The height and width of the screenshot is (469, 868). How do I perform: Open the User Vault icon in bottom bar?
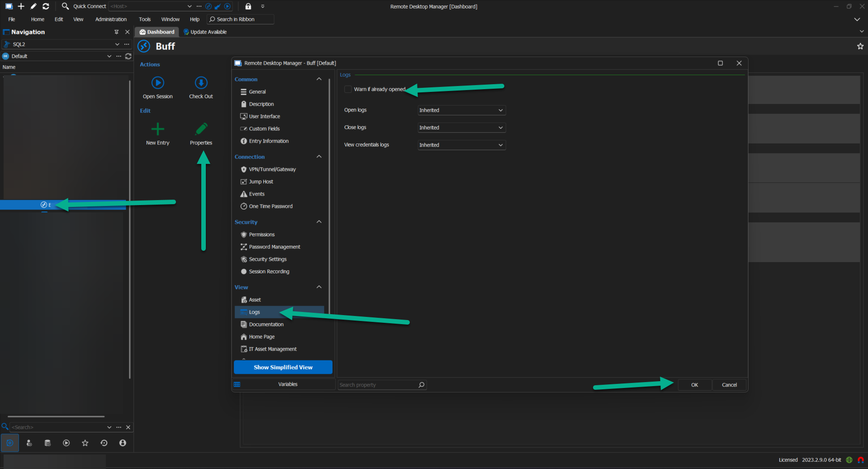(29, 443)
